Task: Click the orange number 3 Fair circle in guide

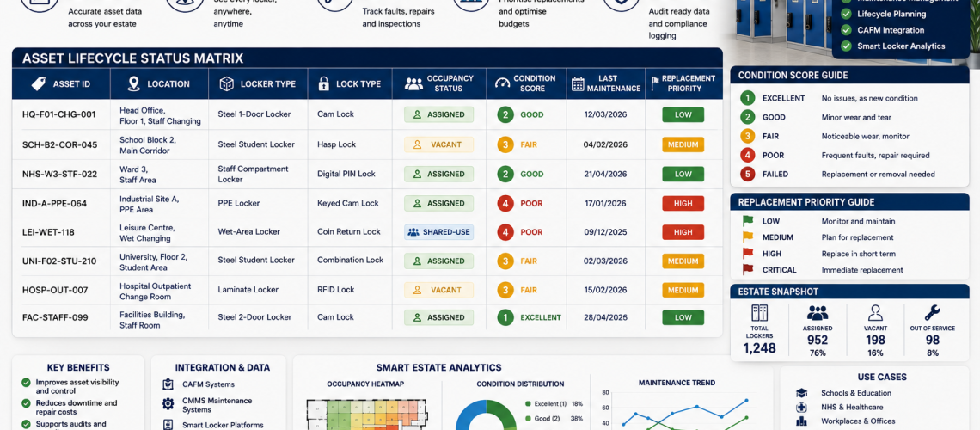Action: tap(748, 136)
